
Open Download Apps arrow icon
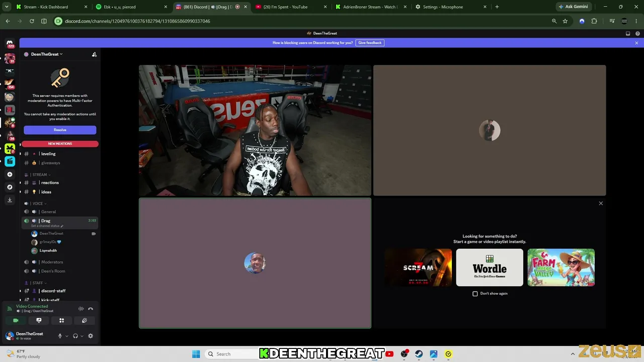[x=10, y=200]
